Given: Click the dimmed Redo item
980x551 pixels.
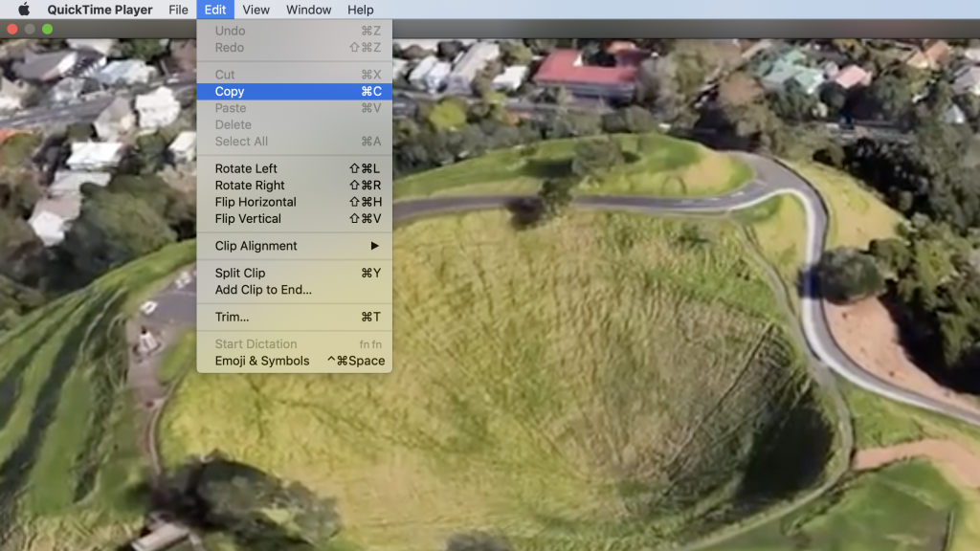Looking at the screenshot, I should point(295,48).
